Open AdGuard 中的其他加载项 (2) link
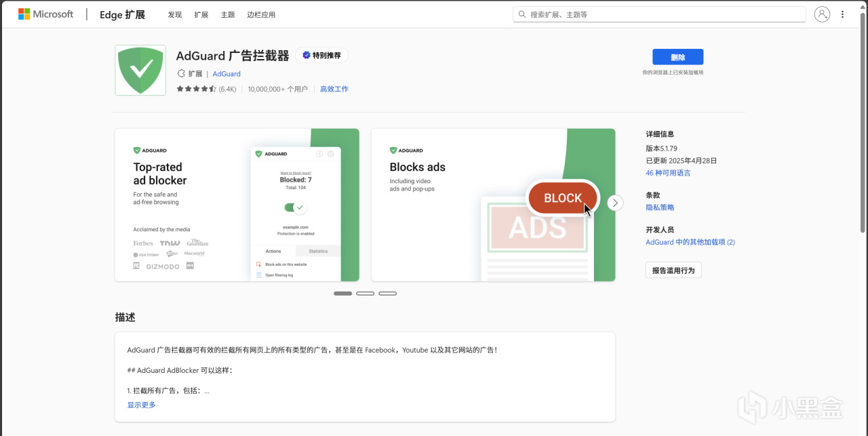 coord(690,242)
